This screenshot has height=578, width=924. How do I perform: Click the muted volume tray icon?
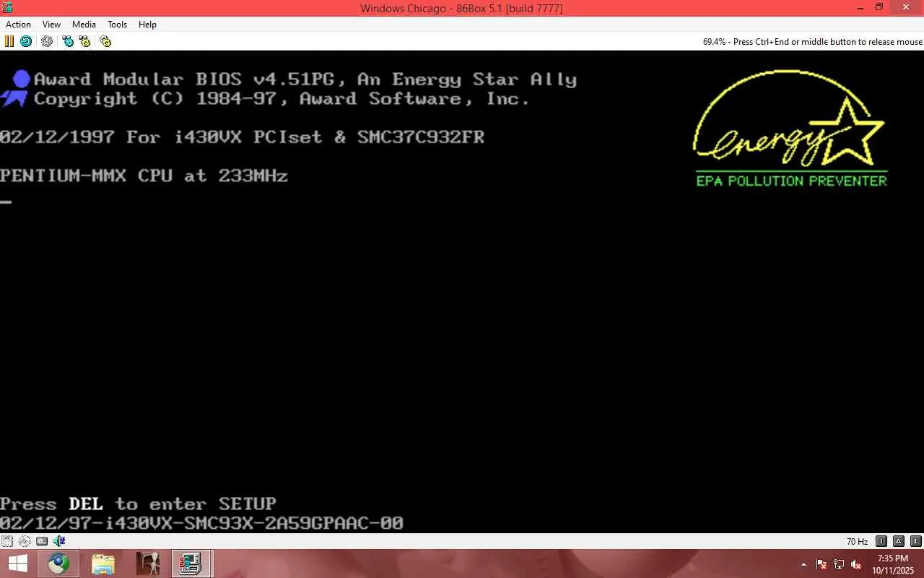[856, 564]
